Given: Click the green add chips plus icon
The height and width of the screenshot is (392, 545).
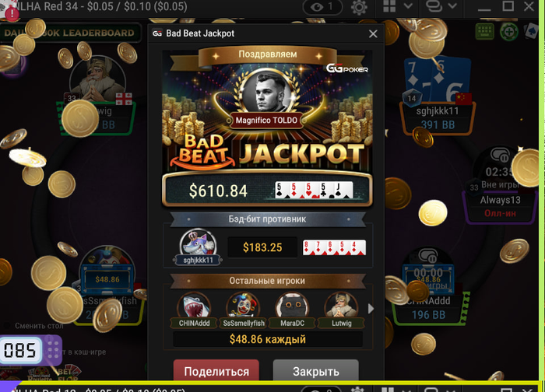Looking at the screenshot, I should click(x=509, y=32).
